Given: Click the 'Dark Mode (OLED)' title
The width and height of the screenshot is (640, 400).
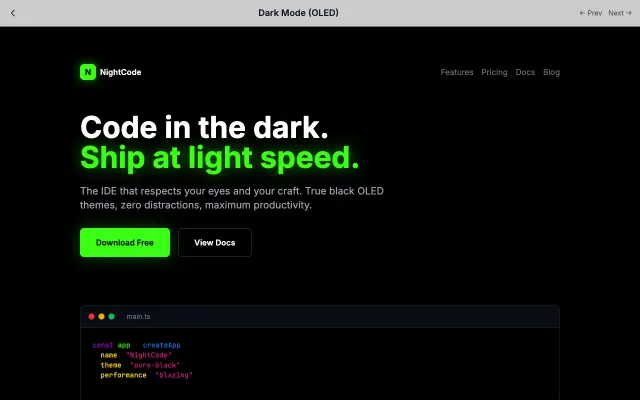Looking at the screenshot, I should pos(298,13).
